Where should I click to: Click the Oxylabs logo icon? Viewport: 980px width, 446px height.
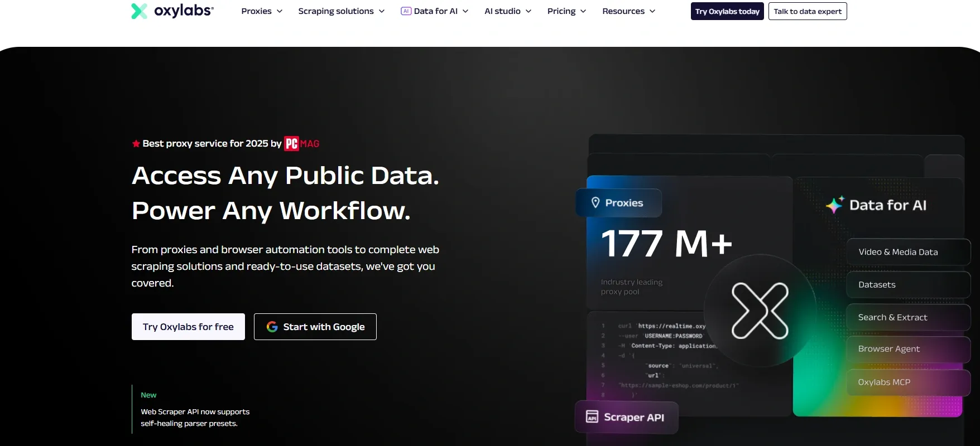tap(139, 11)
